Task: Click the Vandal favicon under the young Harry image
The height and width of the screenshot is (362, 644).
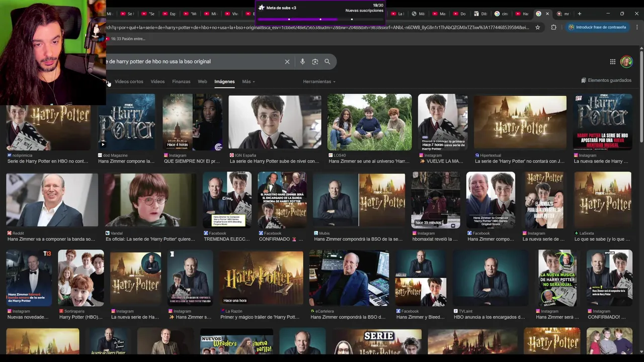Action: click(108, 233)
